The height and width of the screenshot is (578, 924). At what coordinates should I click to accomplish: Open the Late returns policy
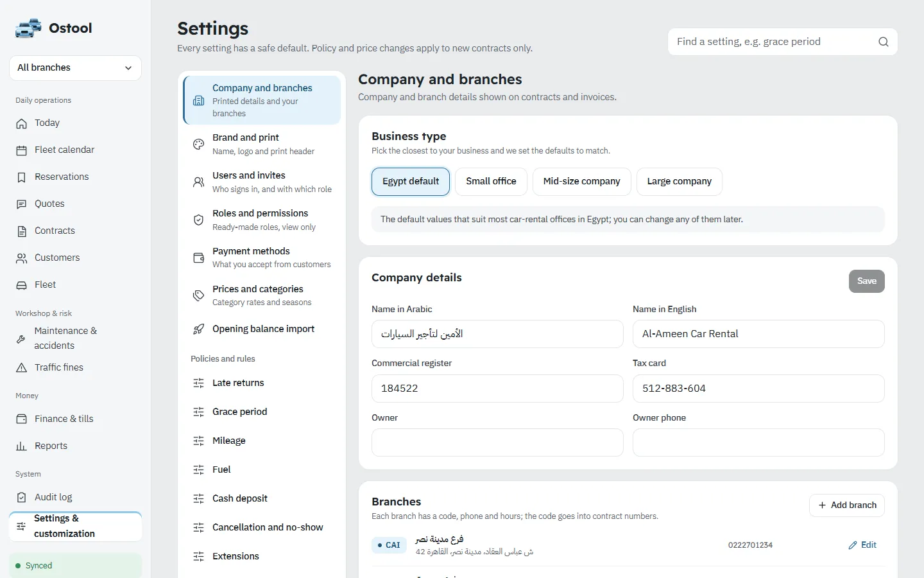point(262,383)
